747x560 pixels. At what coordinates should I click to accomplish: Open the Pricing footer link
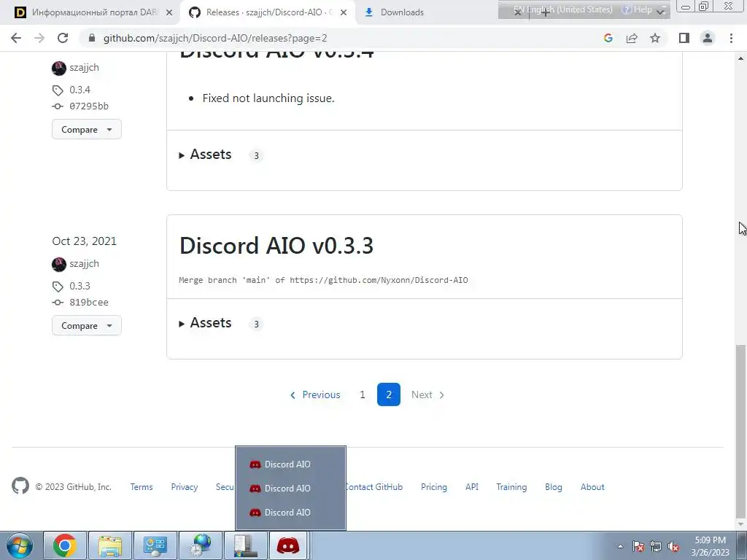click(434, 487)
